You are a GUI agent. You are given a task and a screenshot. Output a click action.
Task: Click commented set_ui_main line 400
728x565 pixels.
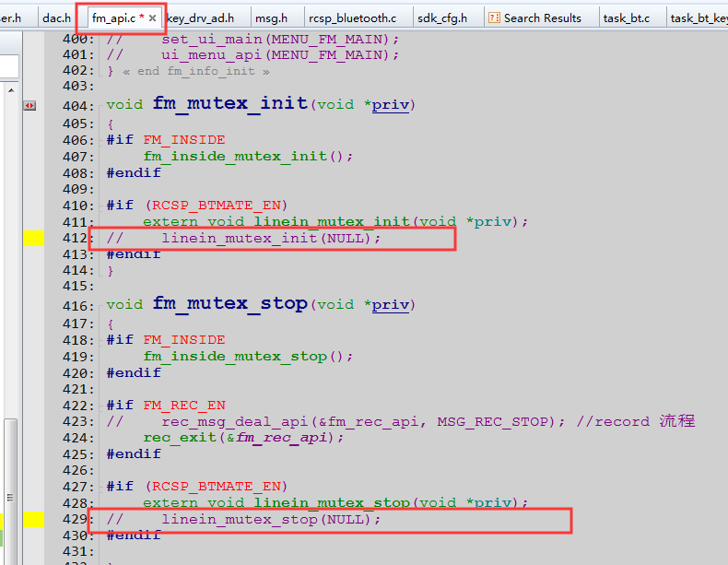pyautogui.click(x=252, y=40)
